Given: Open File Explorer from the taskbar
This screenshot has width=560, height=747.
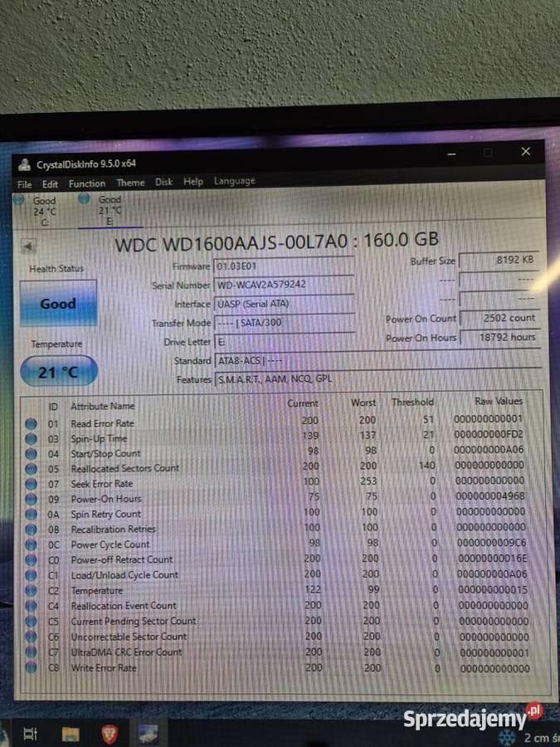Looking at the screenshot, I should click(x=71, y=733).
